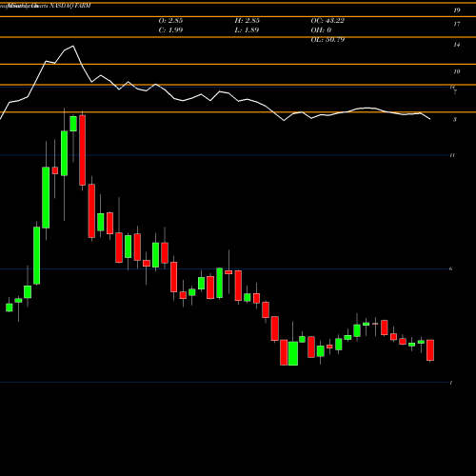Click the "10" orange-level axis label
Screen dimensions: 476x476
pyautogui.click(x=457, y=71)
